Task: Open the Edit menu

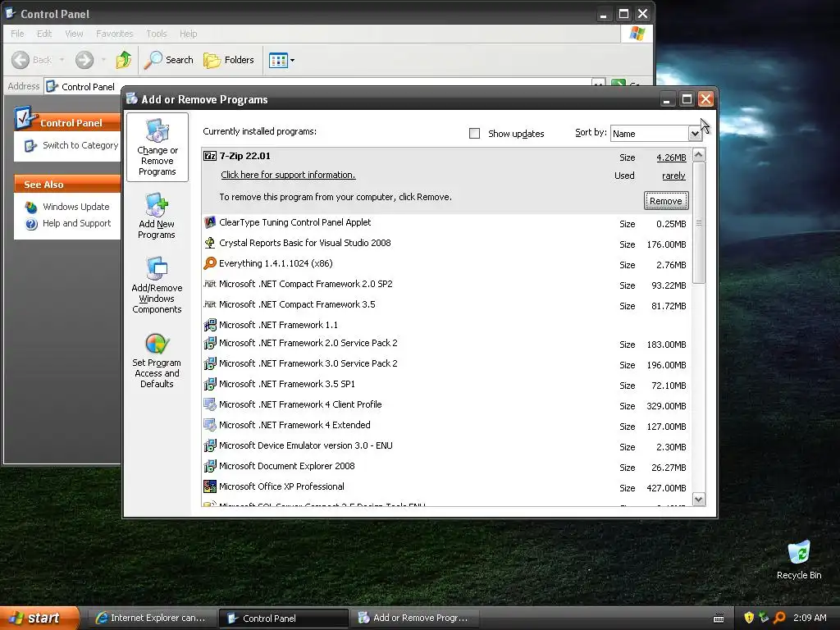Action: click(44, 34)
